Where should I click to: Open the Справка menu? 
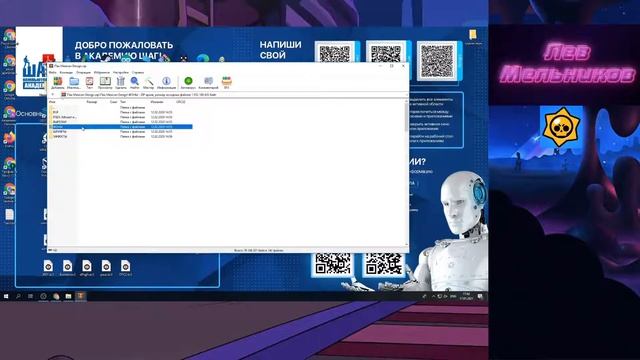138,72
